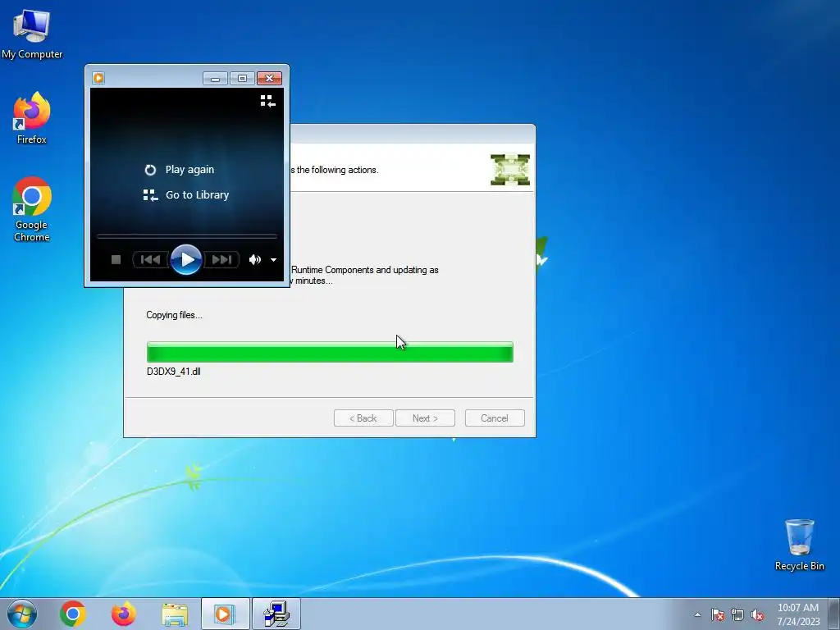
Task: Click the Cancel button in the installer
Action: pos(495,418)
